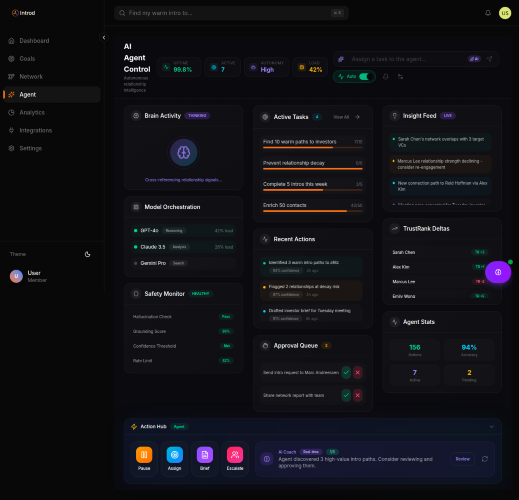Click the Brief action icon
Screen dimensions: 519x500
[205, 455]
